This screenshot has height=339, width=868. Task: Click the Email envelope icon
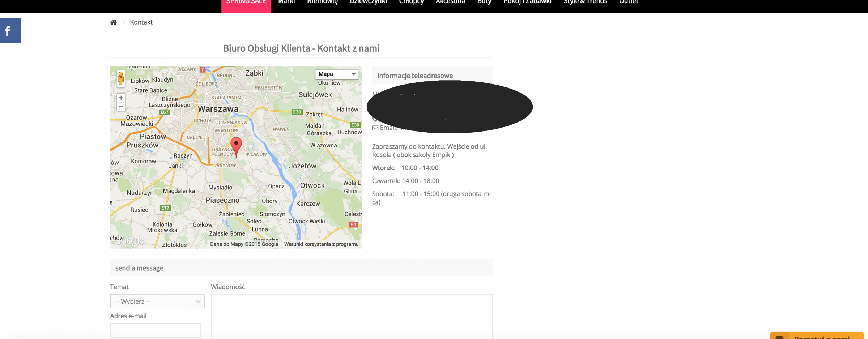pyautogui.click(x=375, y=128)
